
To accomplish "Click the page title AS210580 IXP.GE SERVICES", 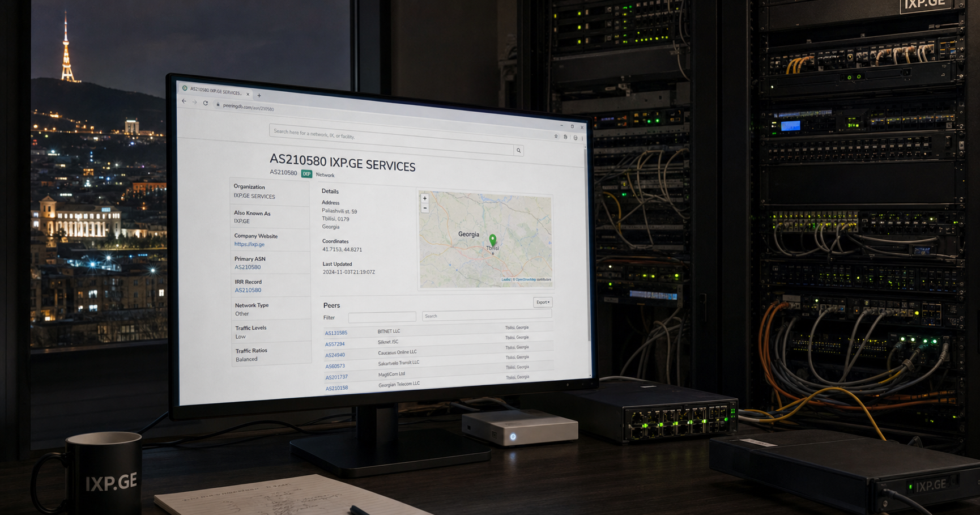I will pos(342,163).
